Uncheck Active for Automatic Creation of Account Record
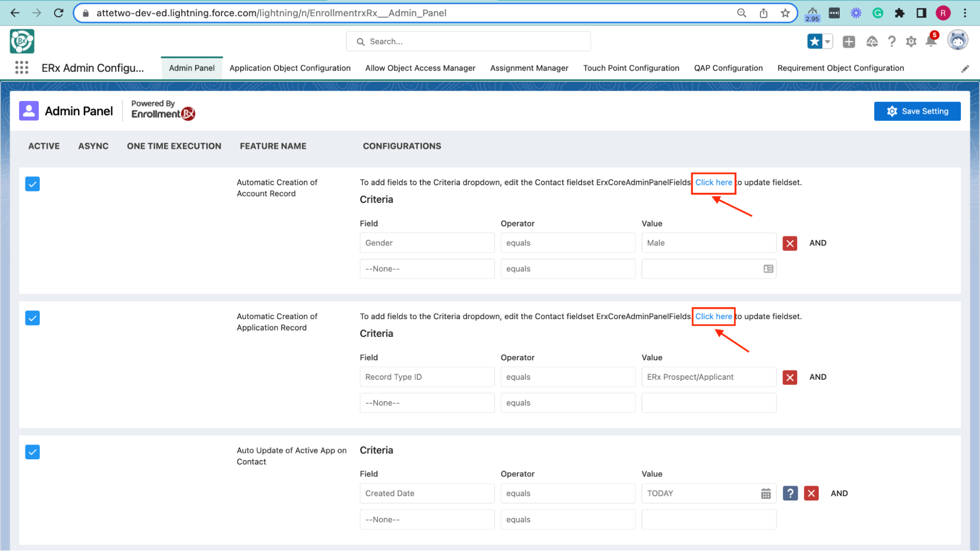The height and width of the screenshot is (551, 980). pos(32,184)
